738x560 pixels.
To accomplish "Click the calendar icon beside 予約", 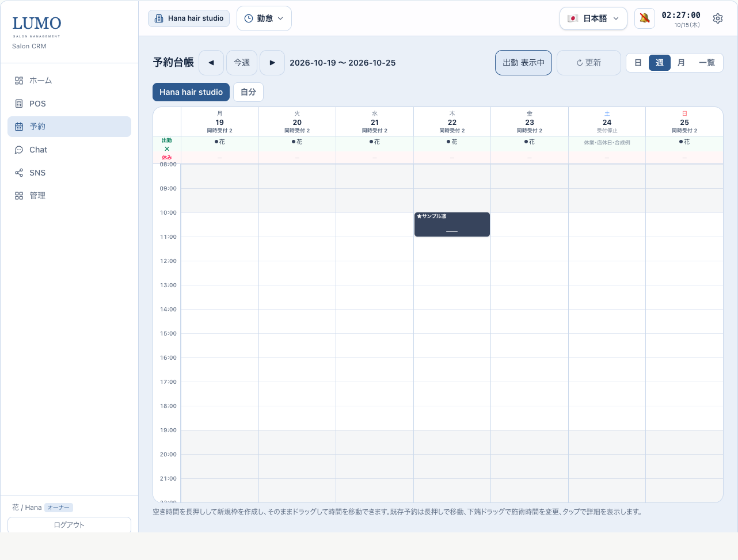I will point(19,127).
